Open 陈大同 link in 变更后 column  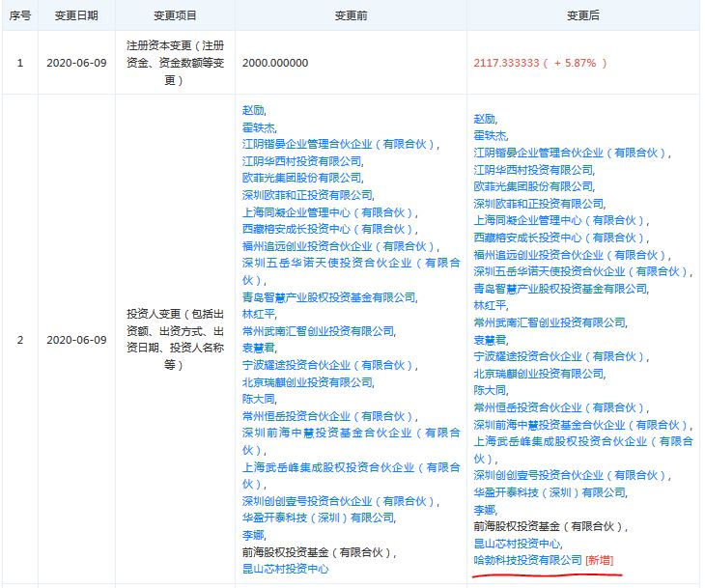(490, 390)
